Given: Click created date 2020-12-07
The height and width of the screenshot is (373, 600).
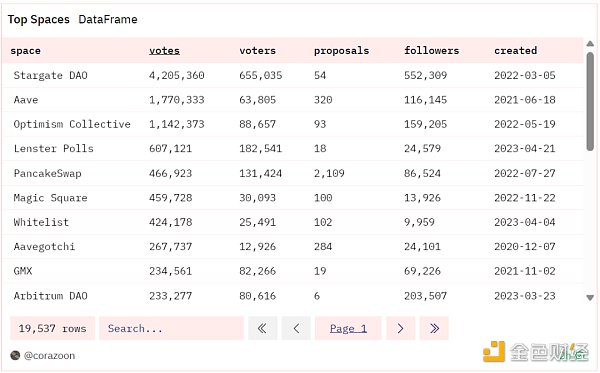Looking at the screenshot, I should (x=525, y=247).
